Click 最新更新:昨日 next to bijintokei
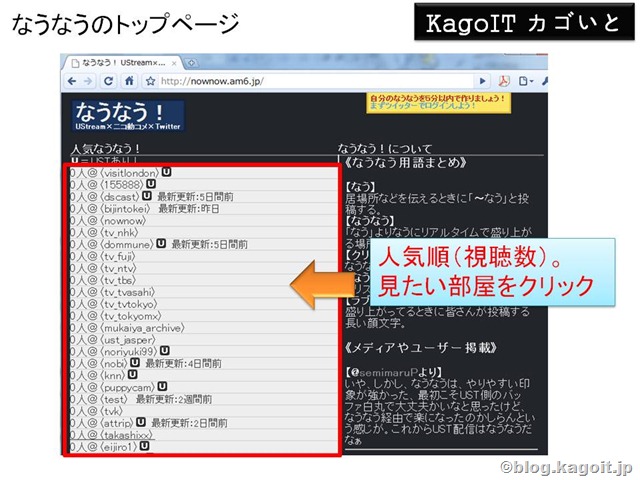This screenshot has width=640, height=480. tap(189, 209)
